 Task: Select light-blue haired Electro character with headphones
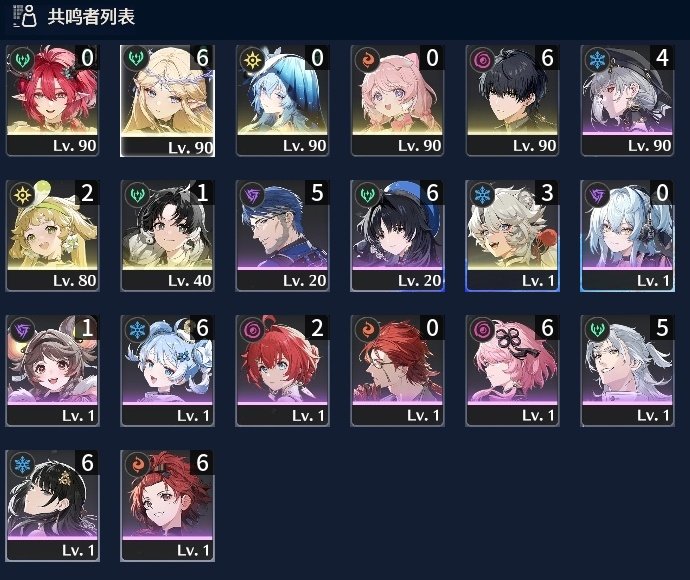coord(627,235)
